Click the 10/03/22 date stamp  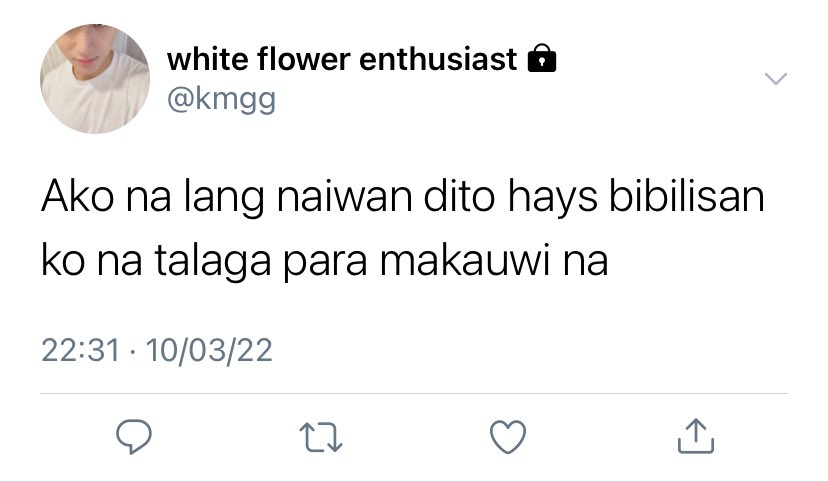[x=209, y=350]
